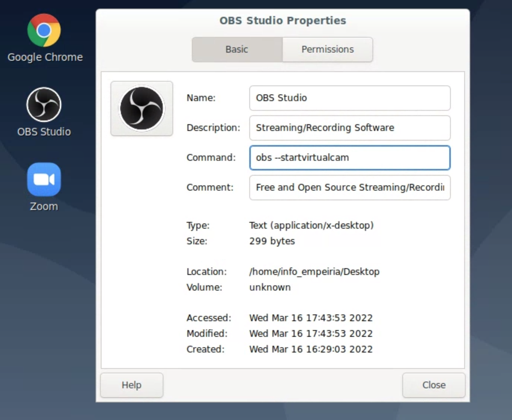Click the Location path /home/info_empeiria/Desktop
Viewport: 512px width, 420px height.
tap(314, 272)
